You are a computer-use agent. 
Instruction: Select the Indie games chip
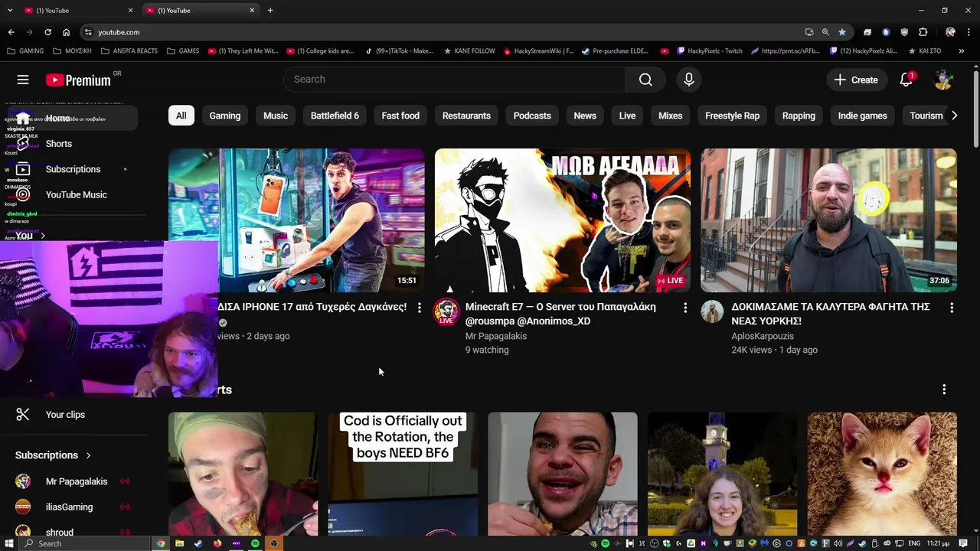pos(862,116)
